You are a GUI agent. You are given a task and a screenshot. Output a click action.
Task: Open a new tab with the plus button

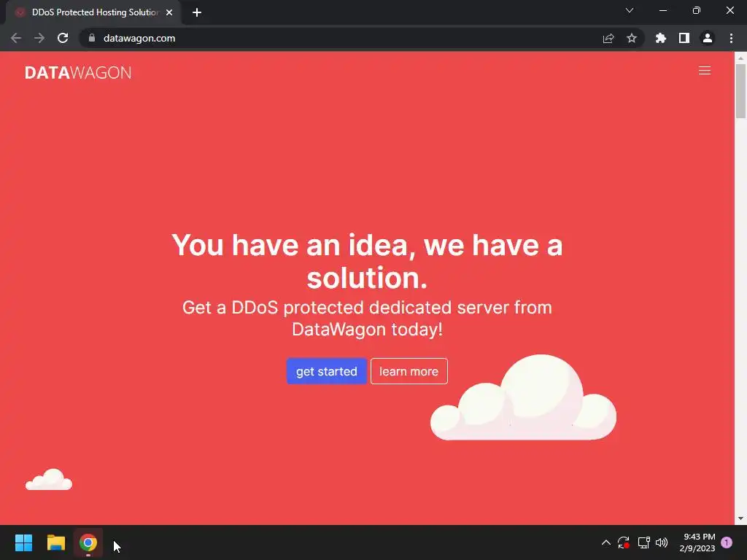pos(197,12)
